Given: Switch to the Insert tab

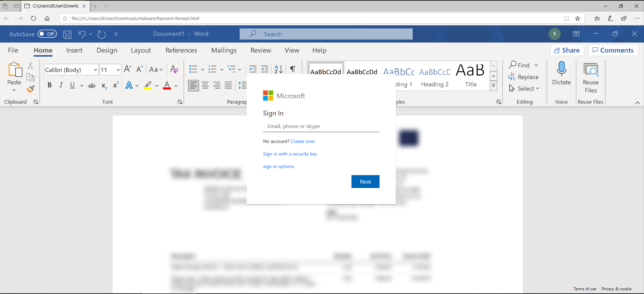Looking at the screenshot, I should click(x=74, y=50).
